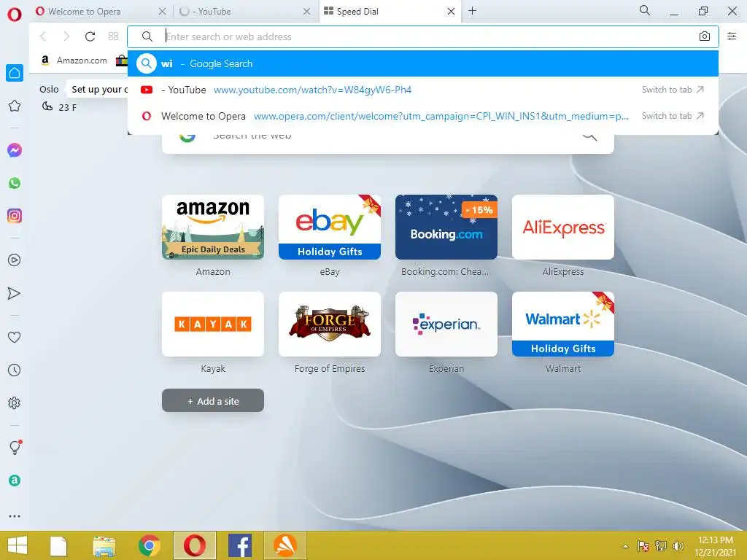Open Facebook from the taskbar
Viewport: 747px width, 560px height.
[239, 545]
